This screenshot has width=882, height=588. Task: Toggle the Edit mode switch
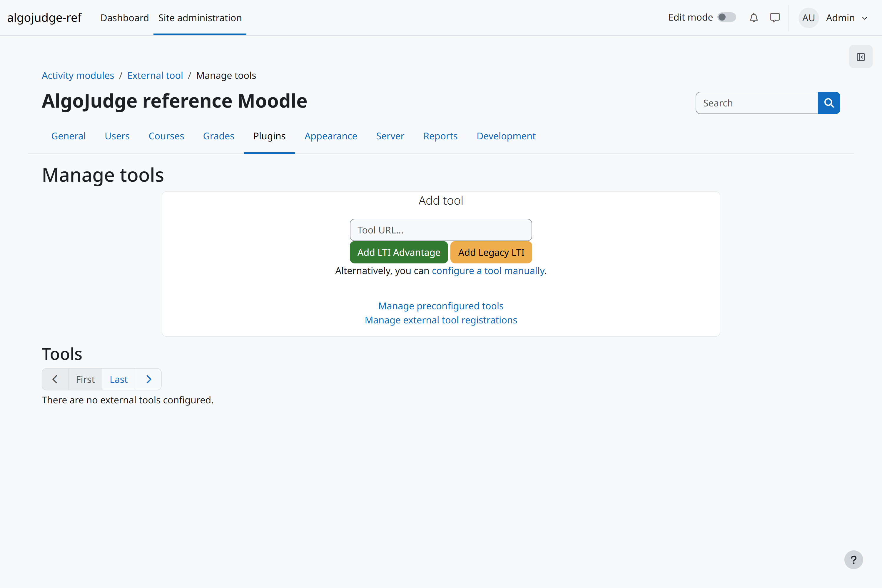click(726, 17)
